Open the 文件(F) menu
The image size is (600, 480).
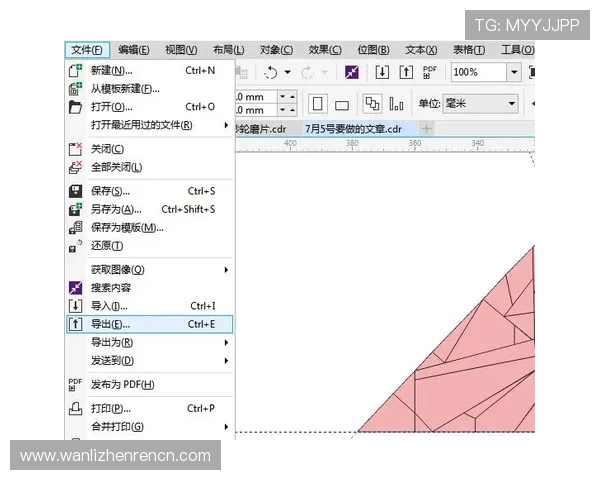coord(87,50)
